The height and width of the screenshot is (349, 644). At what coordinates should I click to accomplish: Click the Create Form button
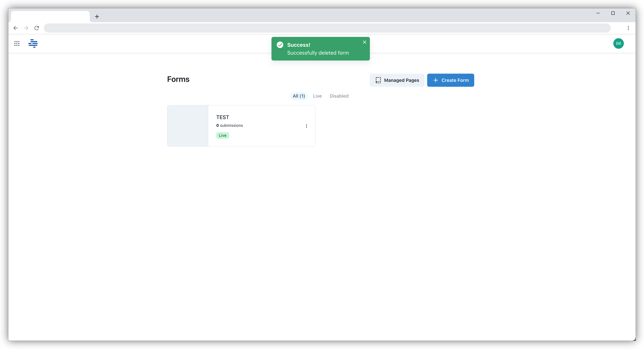pyautogui.click(x=450, y=80)
